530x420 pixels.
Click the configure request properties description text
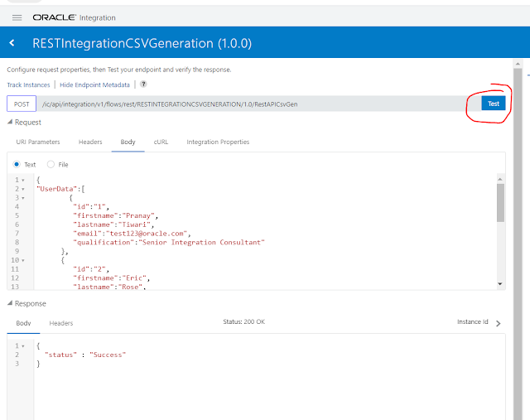tap(119, 70)
